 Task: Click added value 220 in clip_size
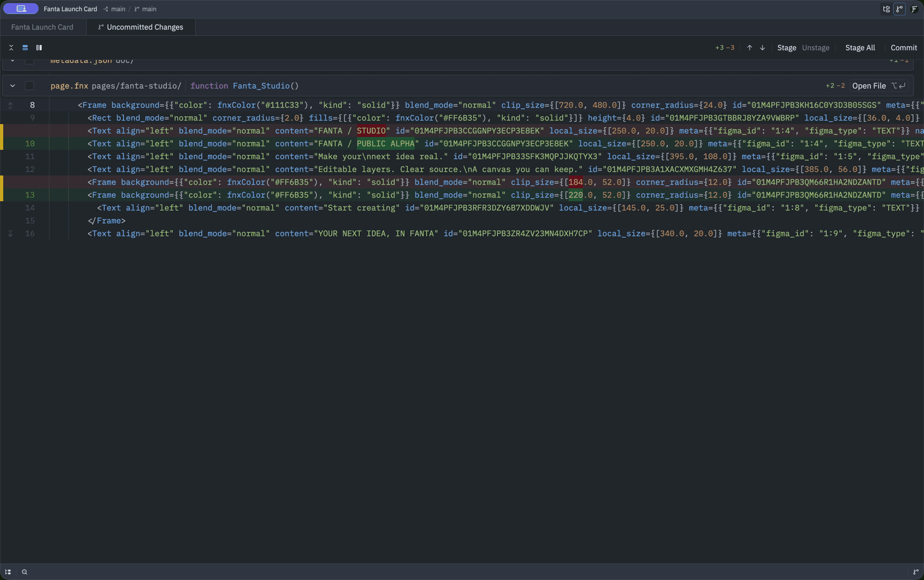tap(575, 195)
